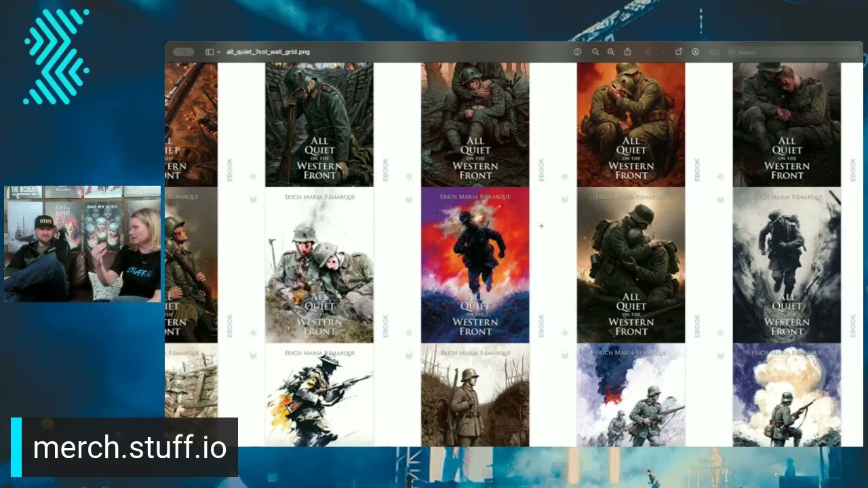Rotate the image with the Rotate icon
The width and height of the screenshot is (868, 488).
(x=679, y=52)
